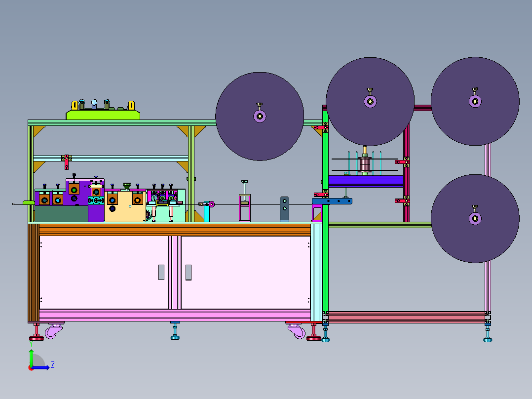Pick the spool at center of unwinder shelf
Viewport: 532px width, 399px height.
[365, 163]
